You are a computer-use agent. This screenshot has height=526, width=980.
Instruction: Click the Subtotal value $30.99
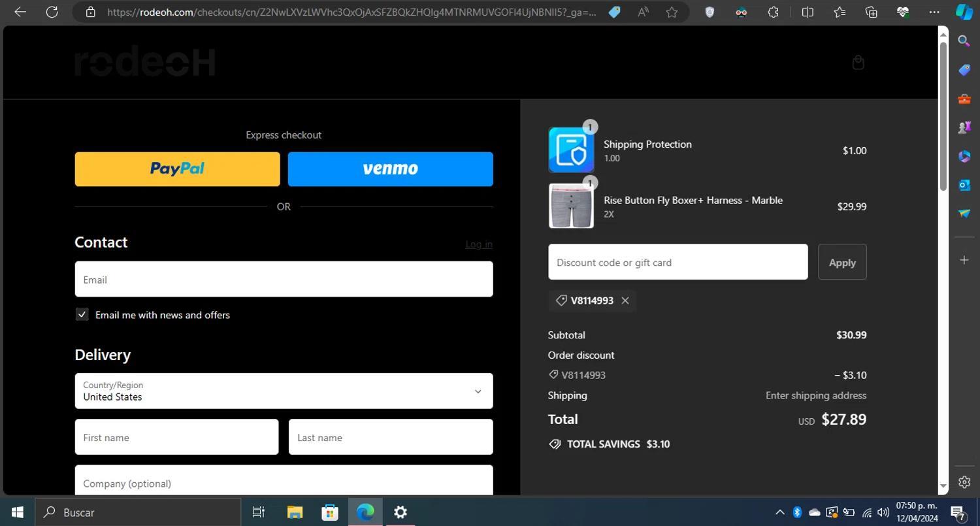(x=851, y=335)
